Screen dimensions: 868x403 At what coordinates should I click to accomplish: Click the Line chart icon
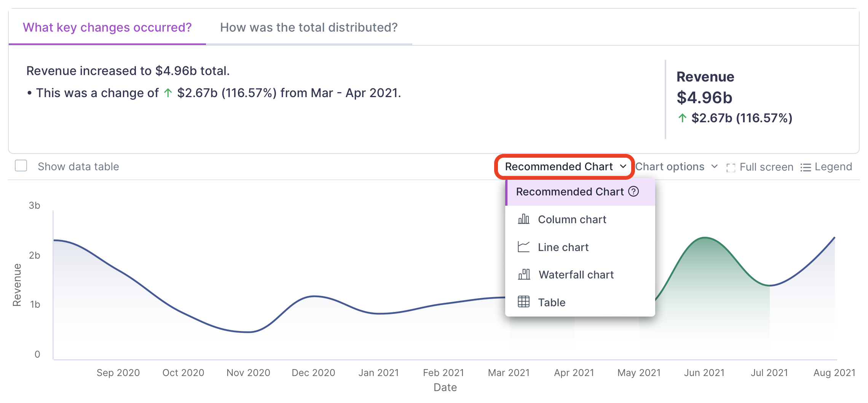coord(524,247)
